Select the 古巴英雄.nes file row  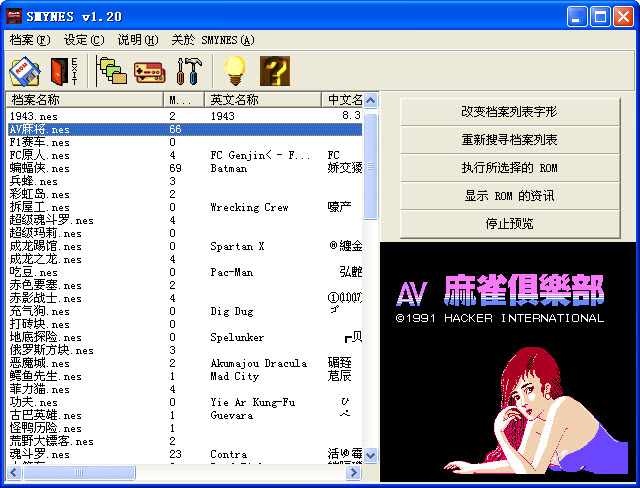(184, 415)
